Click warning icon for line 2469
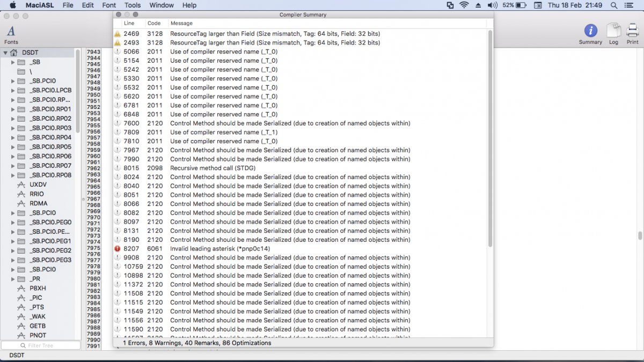This screenshot has width=644, height=362. pyautogui.click(x=118, y=34)
